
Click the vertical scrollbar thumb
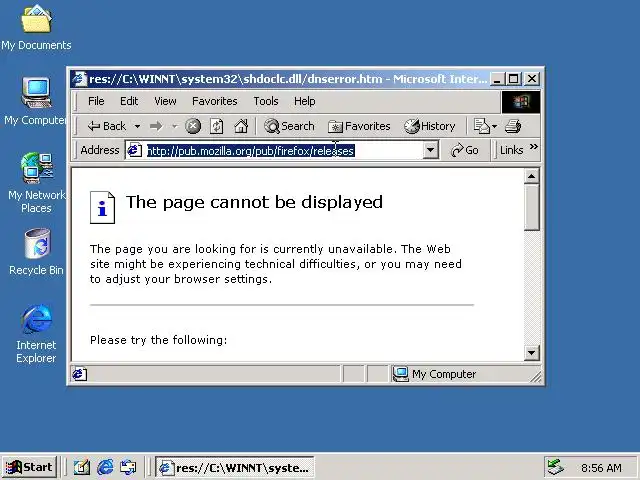click(531, 207)
